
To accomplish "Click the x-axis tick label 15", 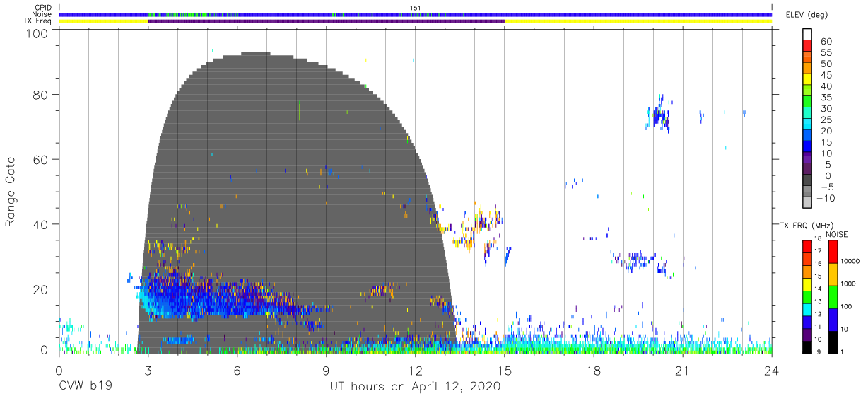I will coord(504,371).
